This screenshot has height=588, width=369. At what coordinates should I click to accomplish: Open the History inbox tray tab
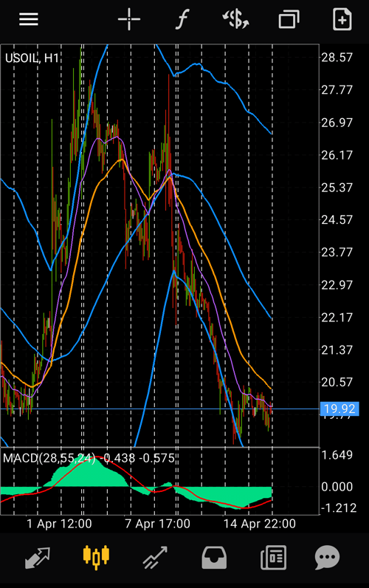coord(214,558)
